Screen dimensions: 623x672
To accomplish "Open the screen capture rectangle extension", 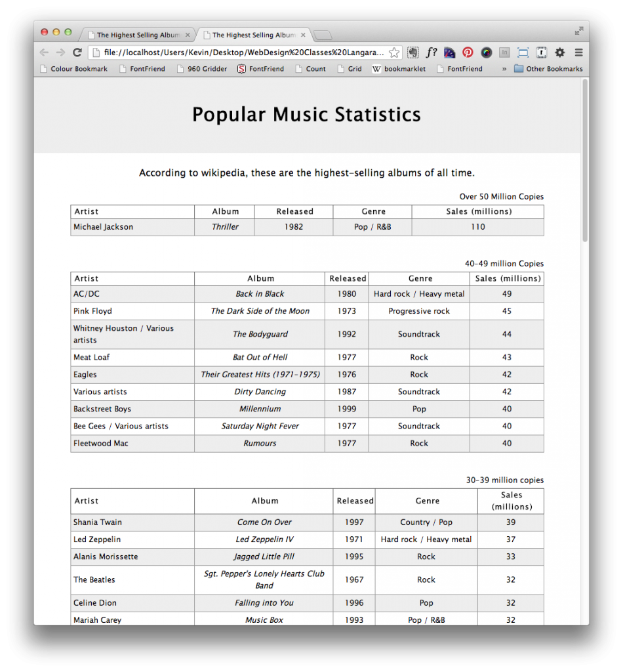I will tap(523, 52).
